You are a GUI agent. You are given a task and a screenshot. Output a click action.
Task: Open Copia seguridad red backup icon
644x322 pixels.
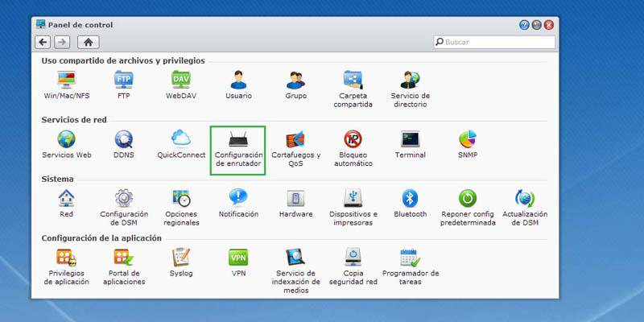[353, 257]
